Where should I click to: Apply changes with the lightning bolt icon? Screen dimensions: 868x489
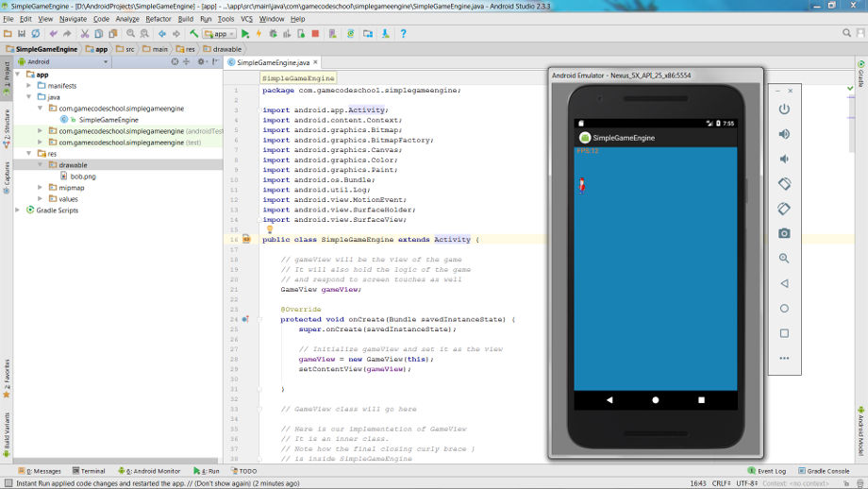259,34
